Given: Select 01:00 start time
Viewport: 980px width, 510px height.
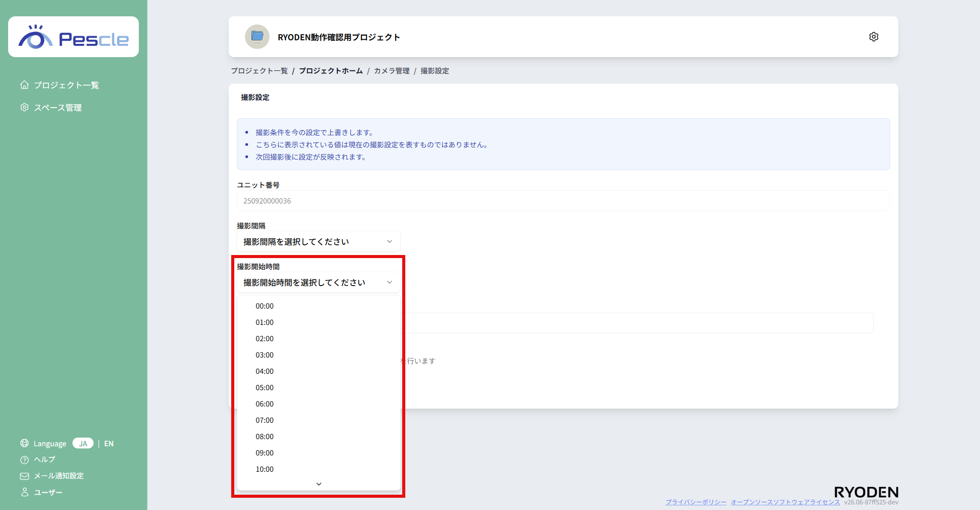Looking at the screenshot, I should tap(318, 322).
